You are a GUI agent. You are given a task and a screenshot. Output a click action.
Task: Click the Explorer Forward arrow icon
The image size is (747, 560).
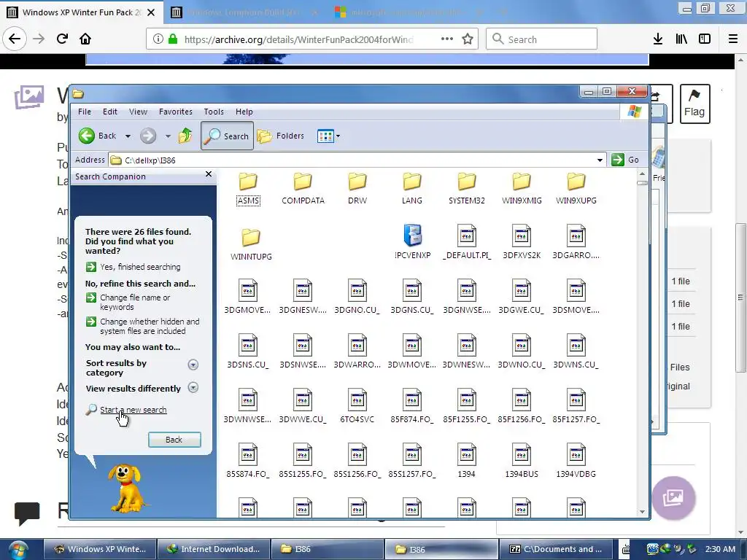(x=147, y=136)
